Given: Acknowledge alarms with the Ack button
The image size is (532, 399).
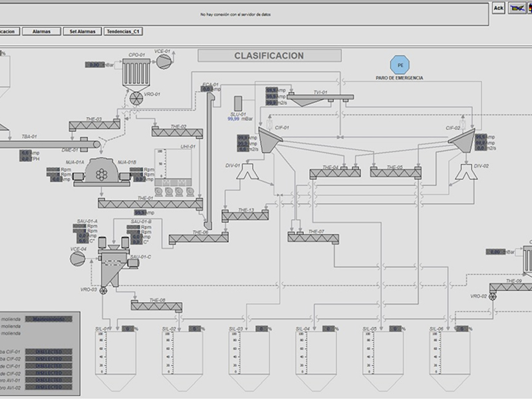Looking at the screenshot, I should pos(498,8).
